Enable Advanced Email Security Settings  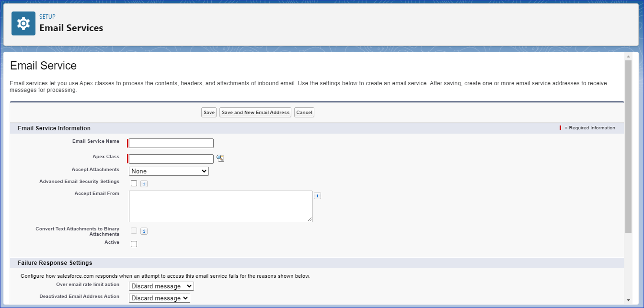click(134, 183)
